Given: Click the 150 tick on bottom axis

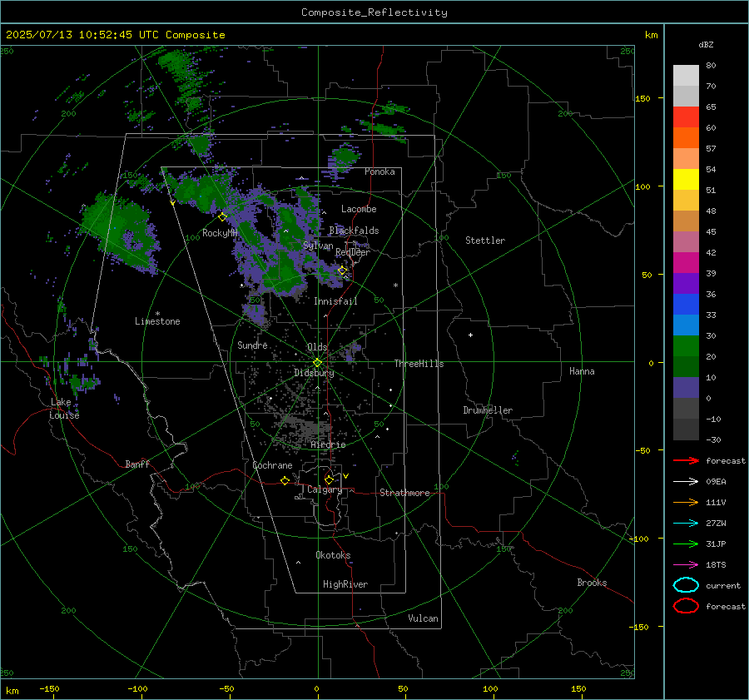Looking at the screenshot, I should [x=578, y=688].
